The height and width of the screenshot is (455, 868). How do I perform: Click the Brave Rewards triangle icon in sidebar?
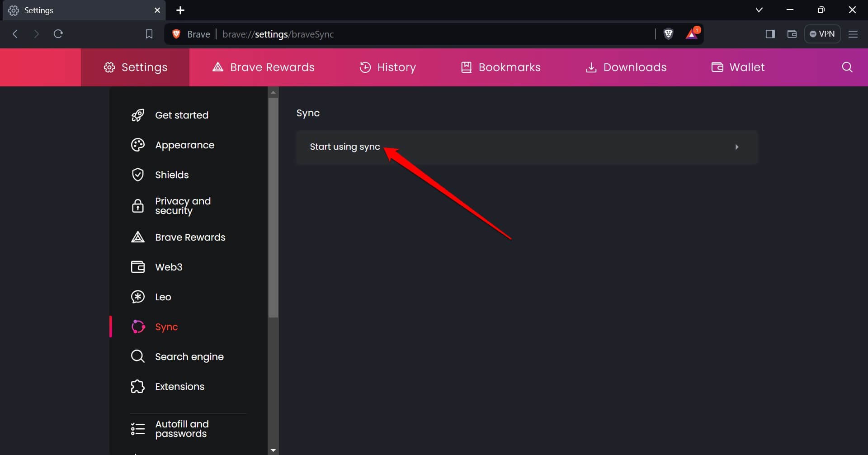137,237
